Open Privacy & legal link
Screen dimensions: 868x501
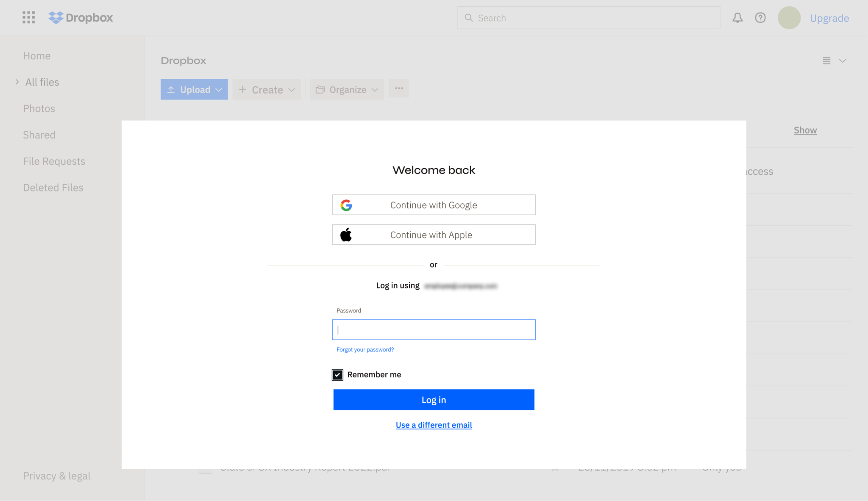coord(57,476)
